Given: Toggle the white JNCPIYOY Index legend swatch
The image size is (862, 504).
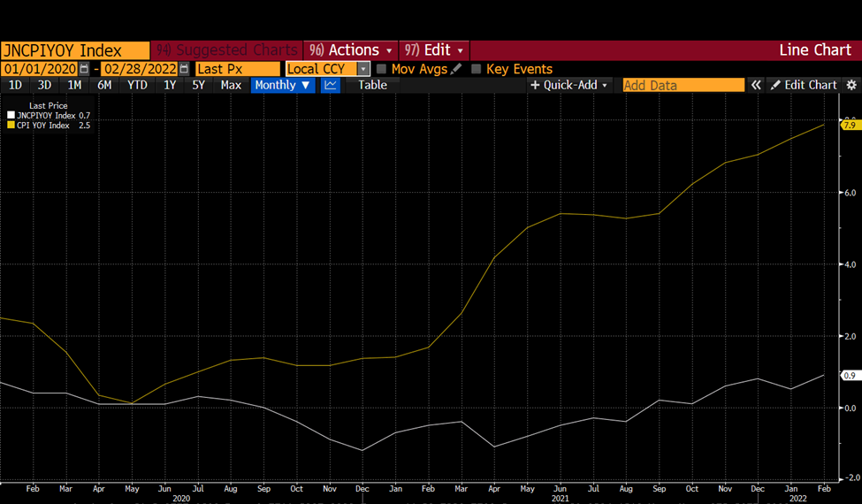Looking at the screenshot, I should (x=11, y=116).
